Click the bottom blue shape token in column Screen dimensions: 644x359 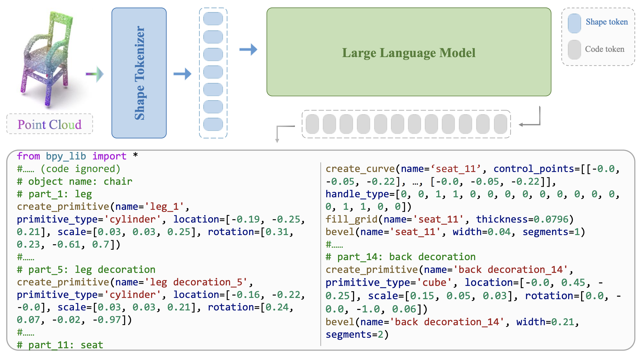tap(213, 124)
